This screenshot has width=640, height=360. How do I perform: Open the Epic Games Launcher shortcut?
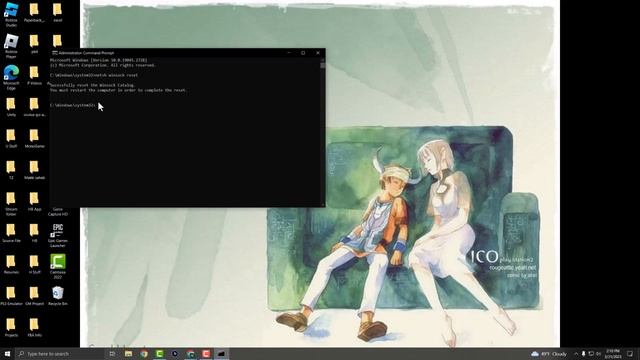pyautogui.click(x=58, y=236)
